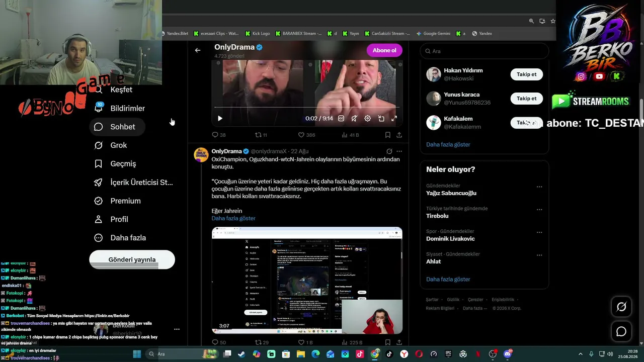Open Steam from the taskbar
Viewport: 644px width, 362px height.
[x=242, y=354]
